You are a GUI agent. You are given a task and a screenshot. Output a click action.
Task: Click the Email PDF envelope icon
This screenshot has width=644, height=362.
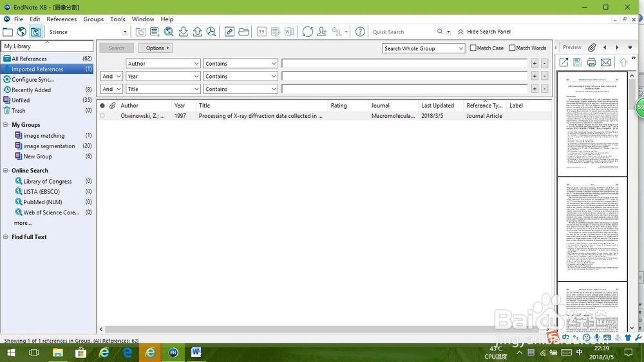[605, 62]
